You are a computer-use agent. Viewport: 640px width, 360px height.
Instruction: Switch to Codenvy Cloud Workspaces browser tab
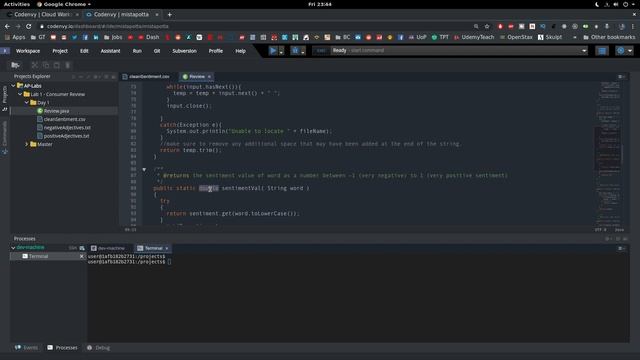click(x=42, y=15)
